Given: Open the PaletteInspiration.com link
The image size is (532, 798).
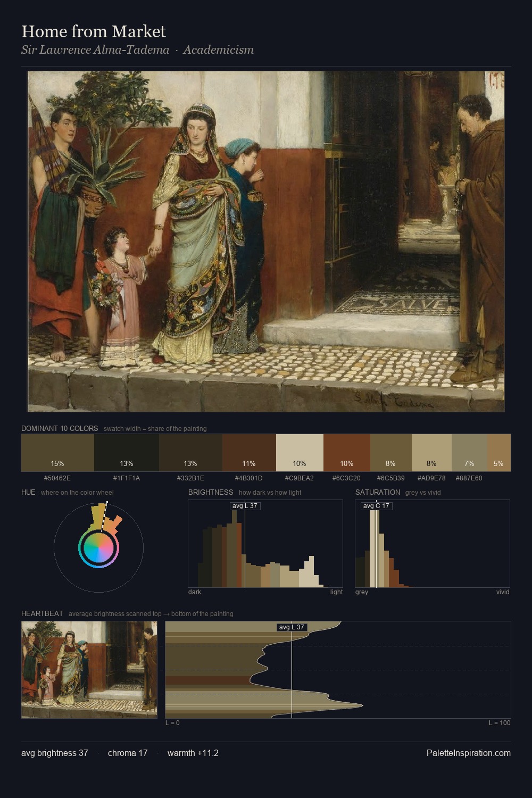Looking at the screenshot, I should (469, 753).
